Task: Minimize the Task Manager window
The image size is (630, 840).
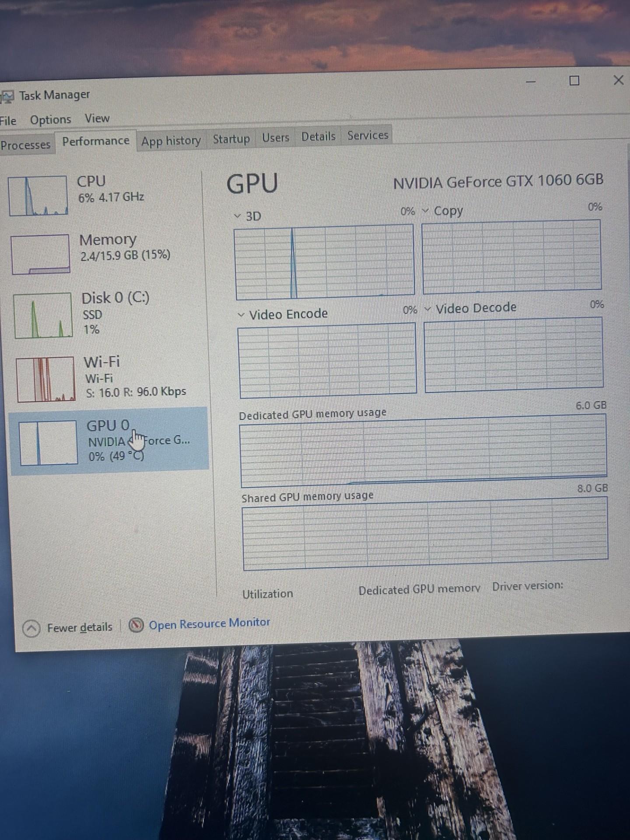Action: [531, 82]
